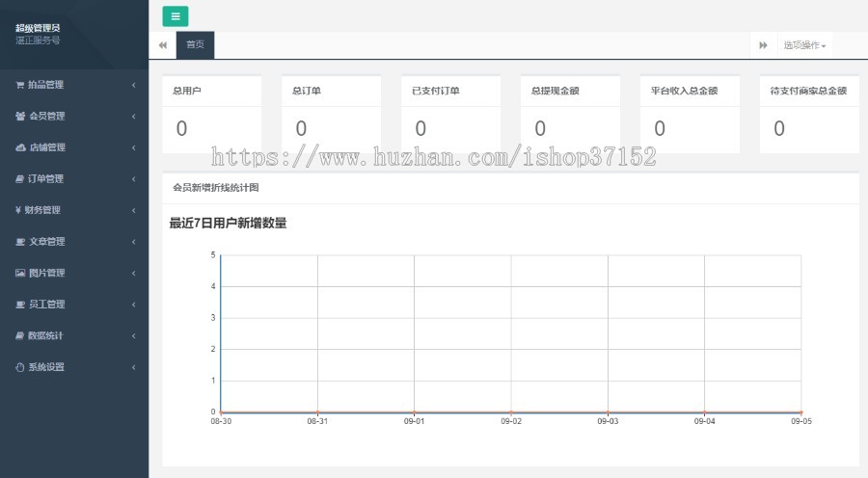Viewport: 868px width, 478px height.
Task: Click the 总用户 card title
Action: 186,91
